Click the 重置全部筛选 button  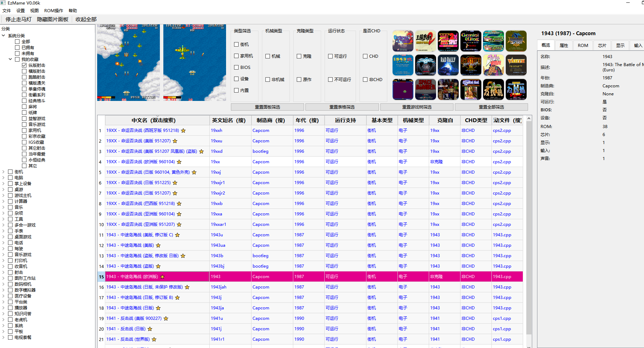[491, 107]
